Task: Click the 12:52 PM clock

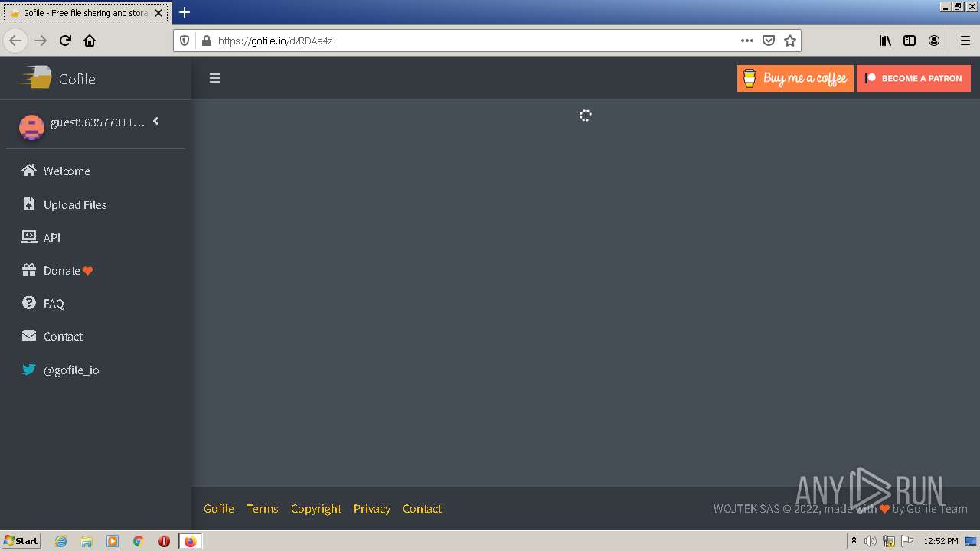Action: coord(941,541)
